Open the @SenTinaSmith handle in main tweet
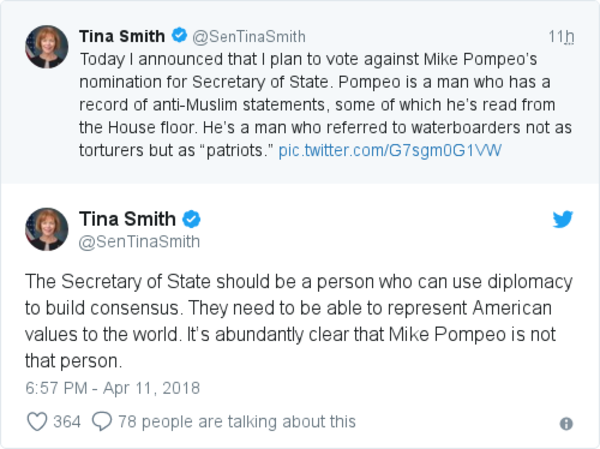 point(139,241)
